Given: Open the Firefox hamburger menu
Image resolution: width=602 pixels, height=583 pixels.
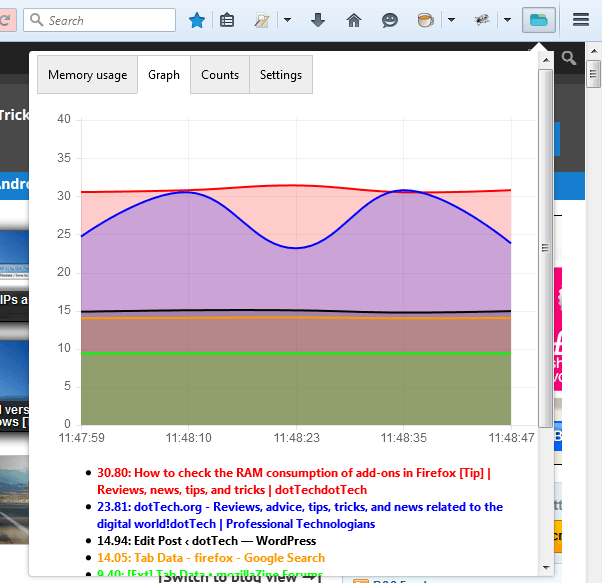Looking at the screenshot, I should [580, 20].
